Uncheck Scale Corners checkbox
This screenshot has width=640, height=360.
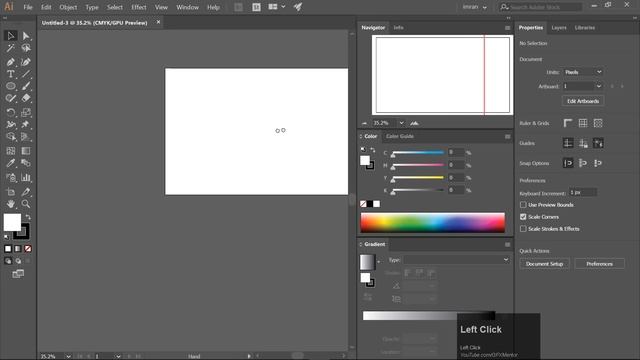(x=523, y=217)
